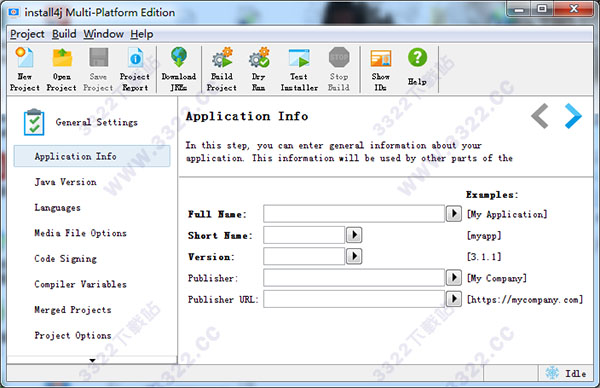Launch the Test Installer tool
This screenshot has width=600, height=388.
[x=299, y=69]
